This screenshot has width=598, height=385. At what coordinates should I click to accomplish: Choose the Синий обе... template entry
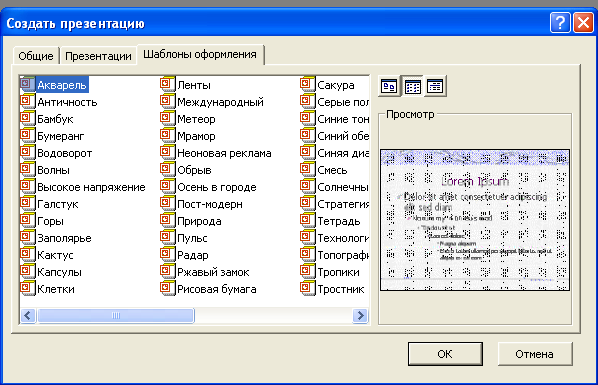[x=343, y=136]
